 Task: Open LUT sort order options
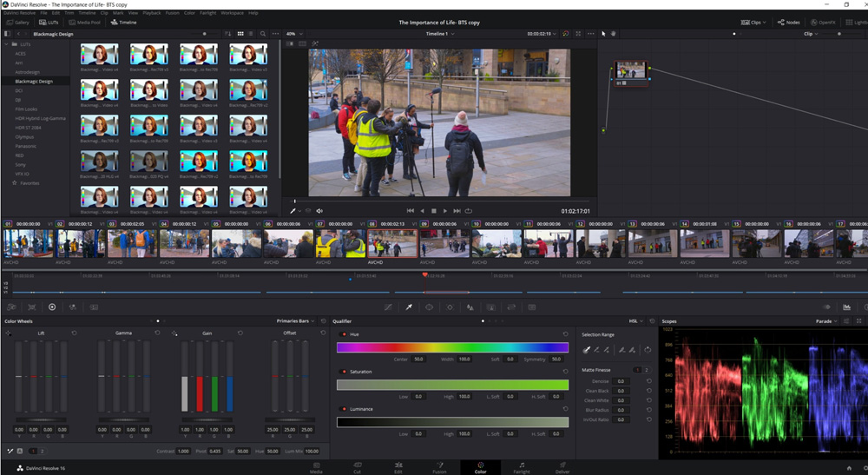pos(228,34)
